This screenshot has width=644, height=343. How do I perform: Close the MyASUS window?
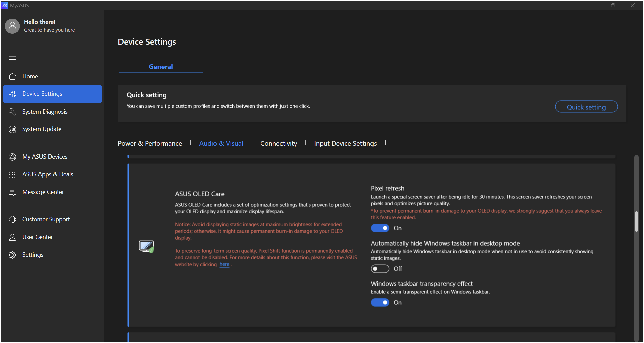tap(632, 5)
